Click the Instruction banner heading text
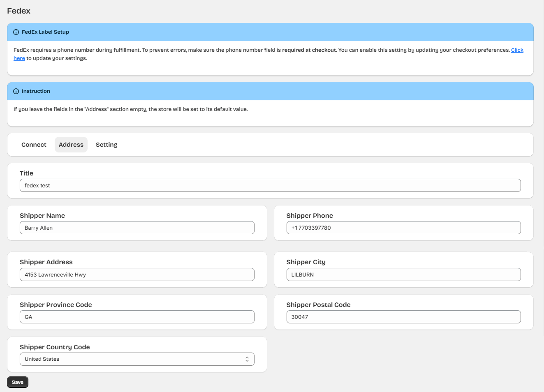The image size is (544, 392). [x=36, y=91]
